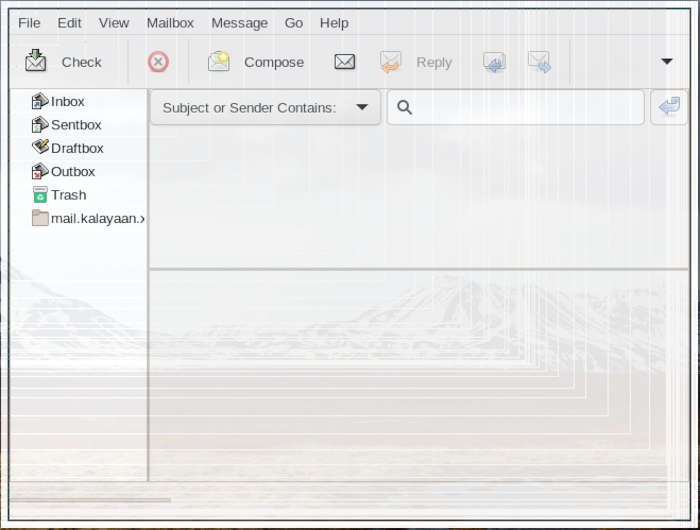This screenshot has width=700, height=530.
Task: Click the Check mail download icon
Action: coord(36,61)
